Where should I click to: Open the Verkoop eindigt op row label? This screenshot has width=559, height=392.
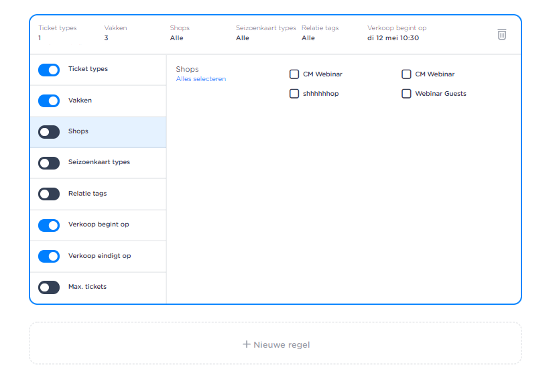coord(99,256)
